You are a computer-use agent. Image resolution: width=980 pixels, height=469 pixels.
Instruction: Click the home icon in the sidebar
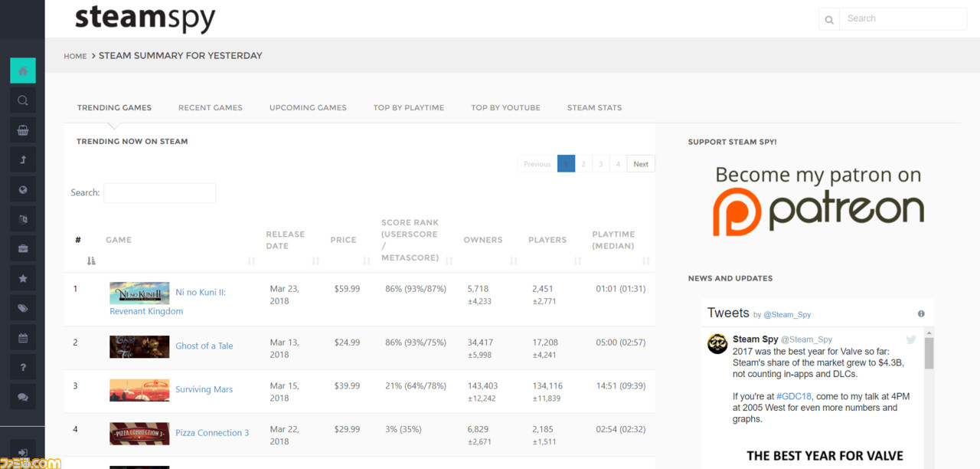click(23, 71)
